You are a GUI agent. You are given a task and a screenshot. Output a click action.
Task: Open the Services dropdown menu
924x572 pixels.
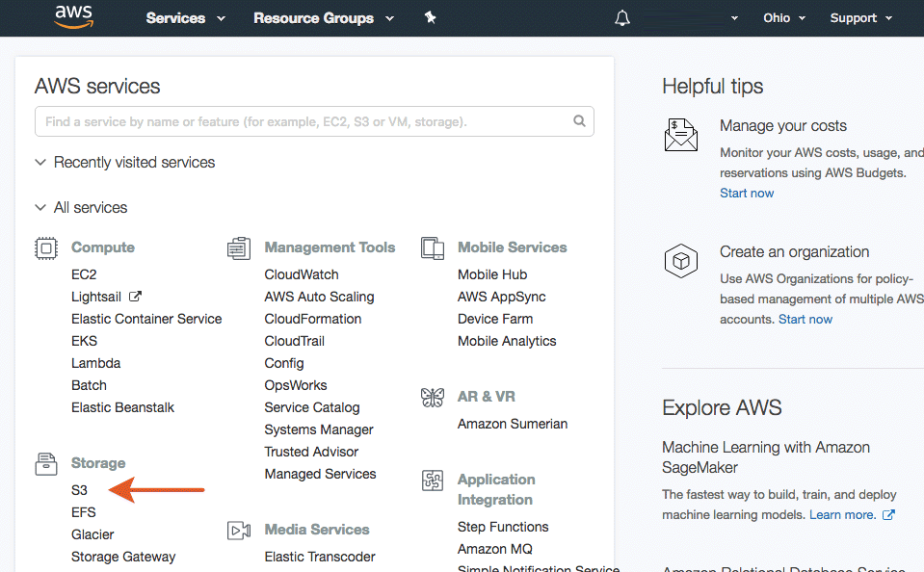[x=185, y=18]
